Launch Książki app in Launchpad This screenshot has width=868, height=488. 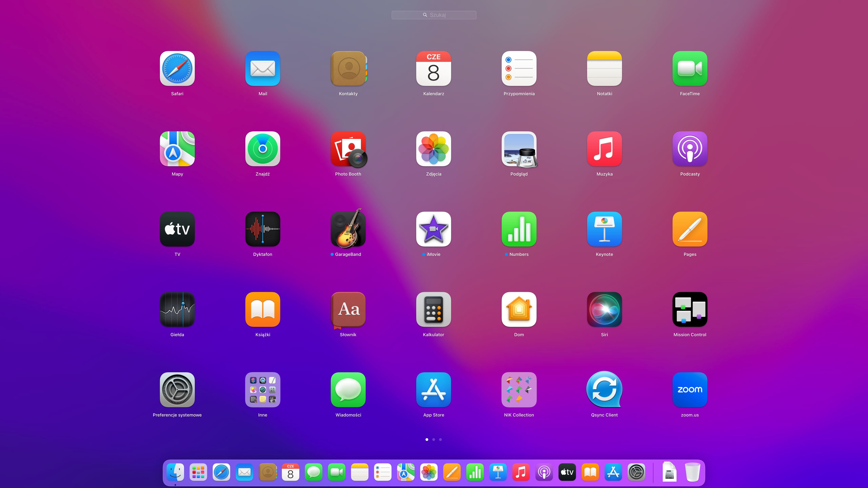coord(263,310)
